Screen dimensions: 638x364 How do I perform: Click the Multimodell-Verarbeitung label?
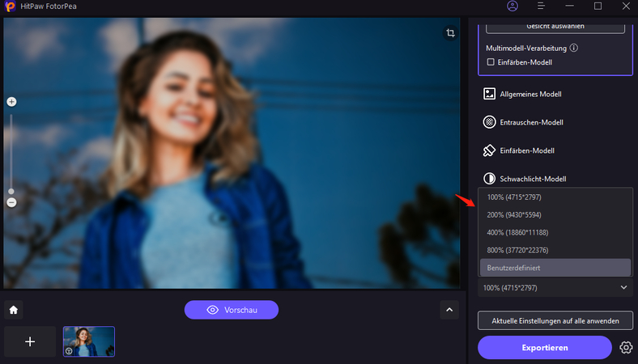(526, 48)
